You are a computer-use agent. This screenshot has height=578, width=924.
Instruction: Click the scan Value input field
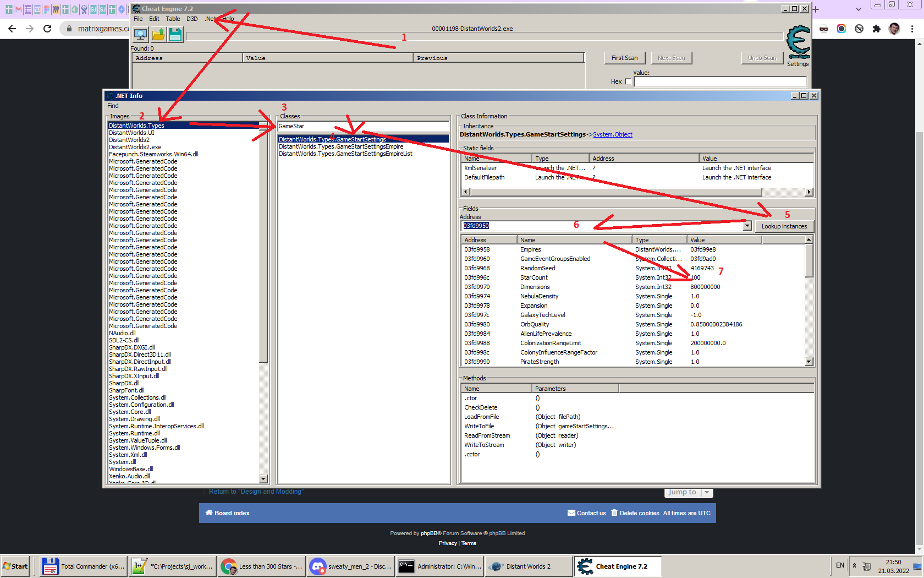click(720, 81)
